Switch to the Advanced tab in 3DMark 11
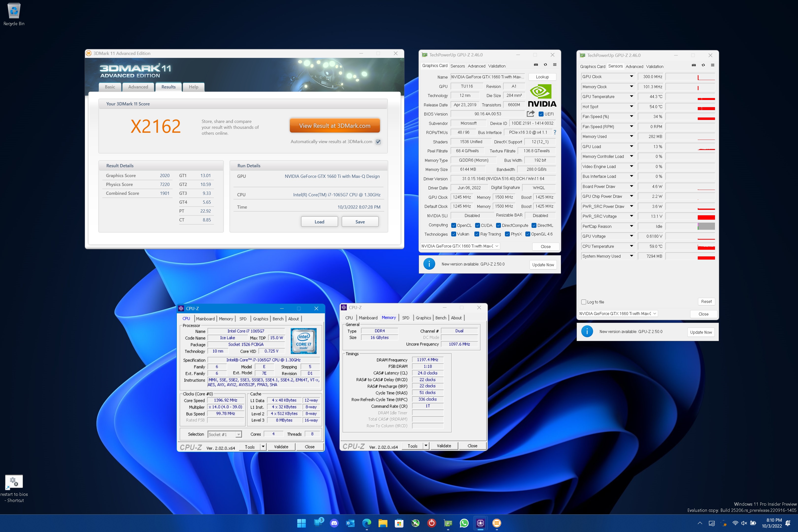The width and height of the screenshot is (798, 532). pos(138,87)
